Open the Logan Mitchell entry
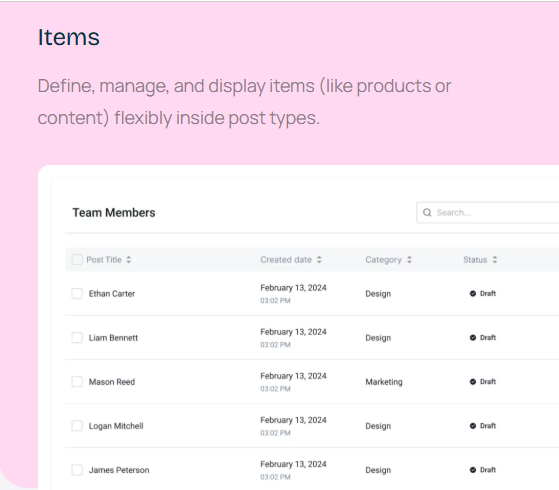This screenshot has height=490, width=559. 116,426
